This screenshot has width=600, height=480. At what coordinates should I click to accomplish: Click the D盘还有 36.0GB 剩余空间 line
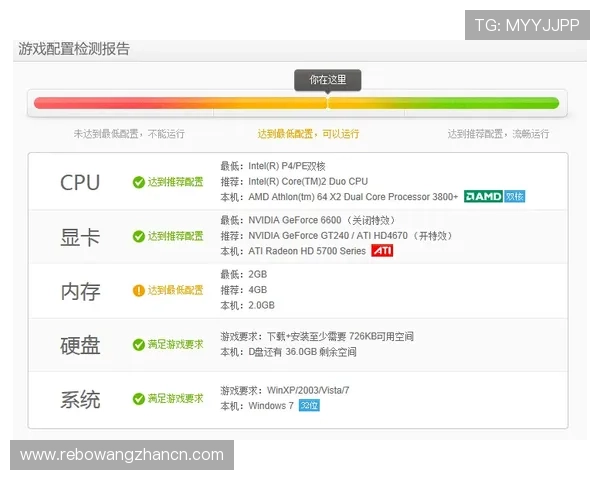click(x=289, y=352)
